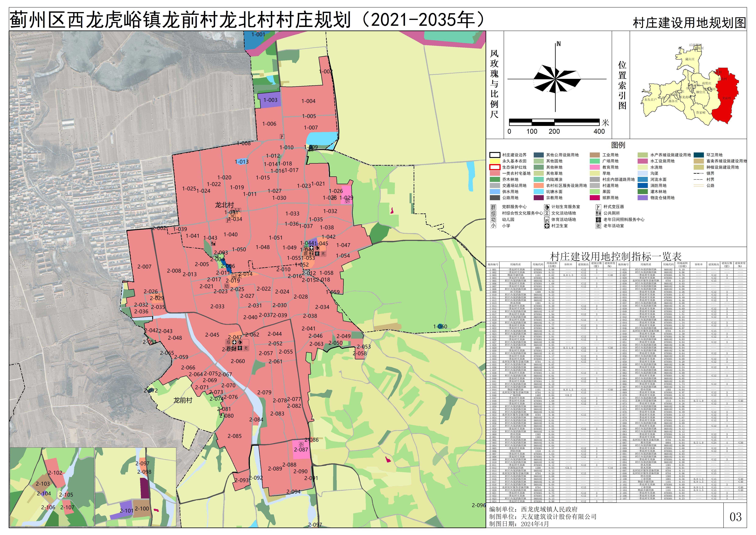Click the 2-087 primary school parcel
The width and height of the screenshot is (756, 535).
pos(301,450)
